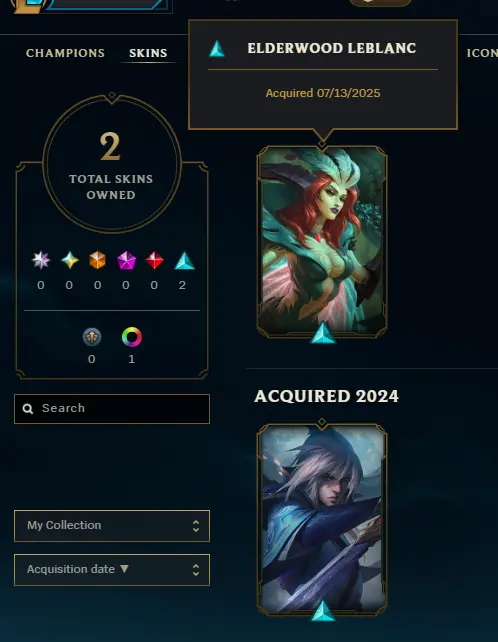Image resolution: width=498 pixels, height=642 pixels.
Task: Click the arrows on My Collection selector
Action: point(196,526)
